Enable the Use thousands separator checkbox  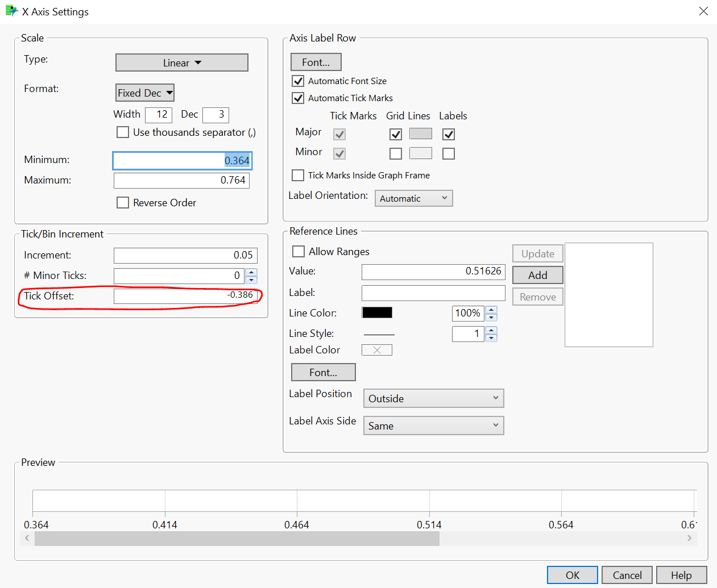[x=123, y=132]
